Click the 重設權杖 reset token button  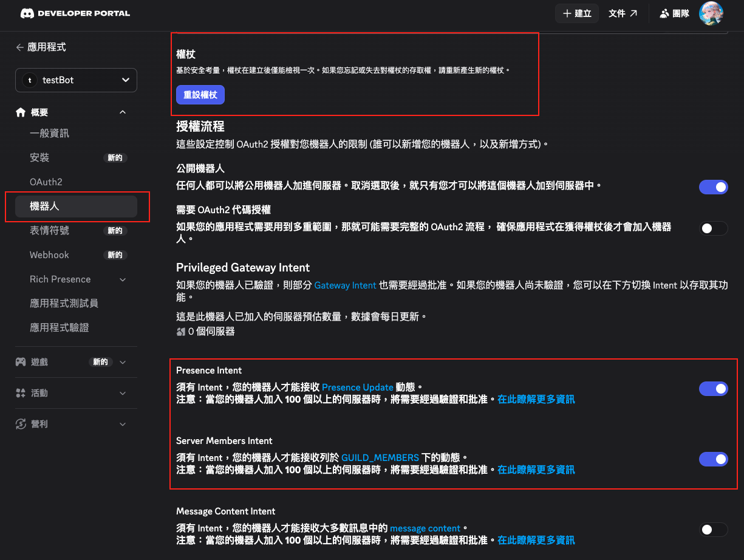(x=200, y=95)
